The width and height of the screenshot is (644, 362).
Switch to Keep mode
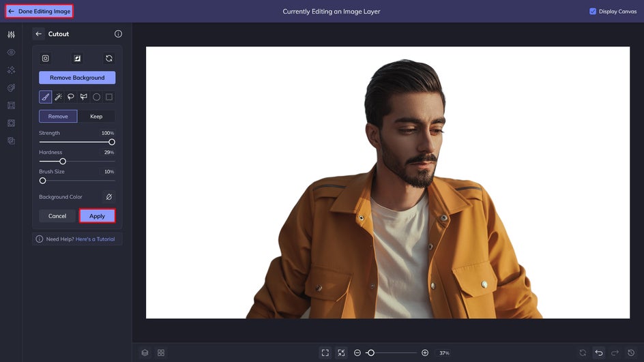[96, 116]
